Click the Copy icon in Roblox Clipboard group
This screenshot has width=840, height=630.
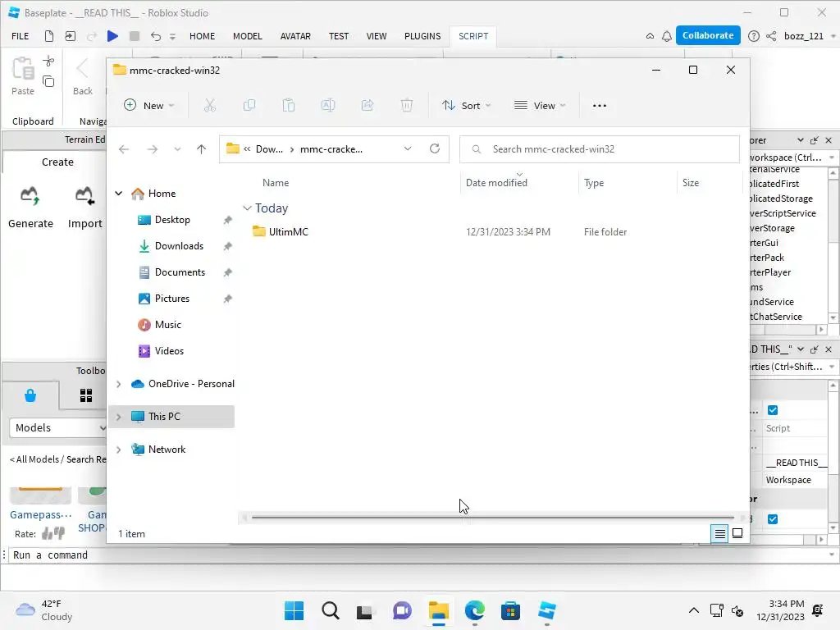click(x=48, y=81)
